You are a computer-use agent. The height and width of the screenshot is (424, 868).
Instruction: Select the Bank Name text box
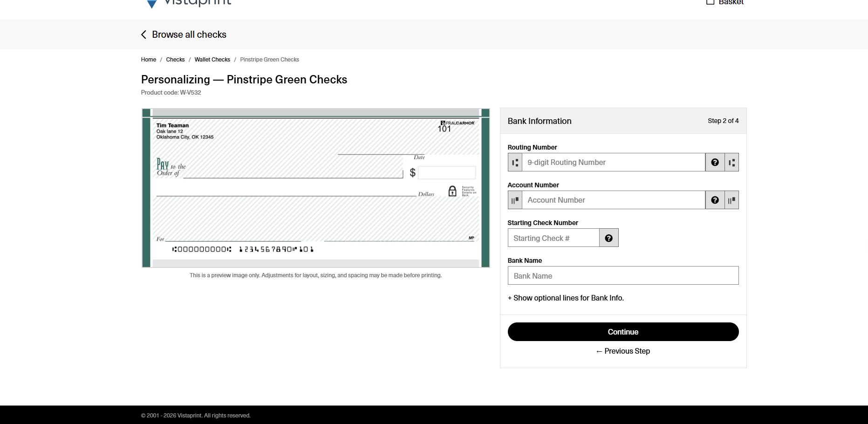pos(623,275)
